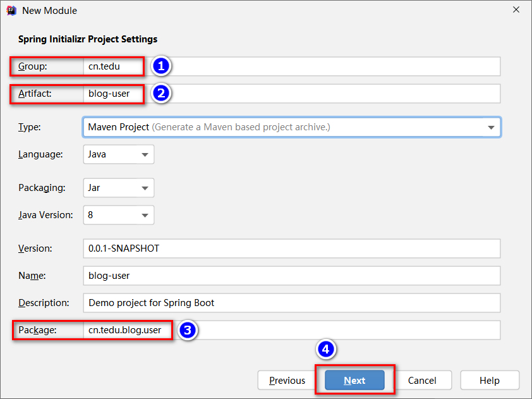Open the Type dropdown showing Maven Project
The image size is (532, 399).
coord(291,127)
